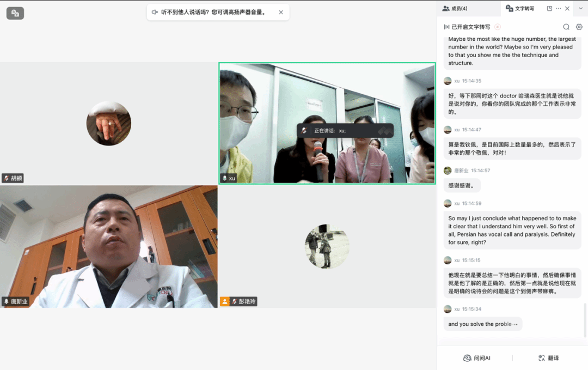Click the transcript panel vertical scrollbar
The height and width of the screenshot is (370, 588).
tap(585, 319)
